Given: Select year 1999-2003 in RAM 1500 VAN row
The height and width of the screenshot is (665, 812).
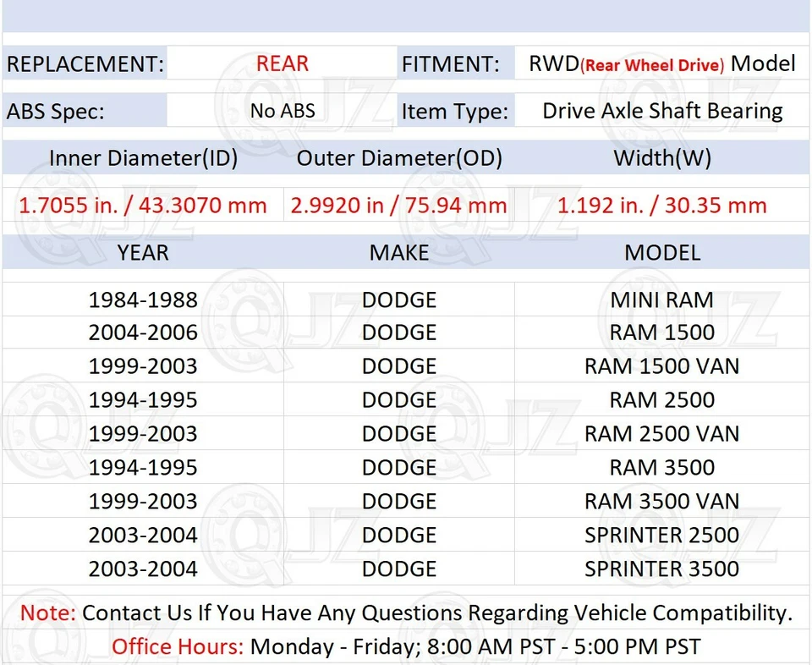Looking at the screenshot, I should tap(143, 366).
